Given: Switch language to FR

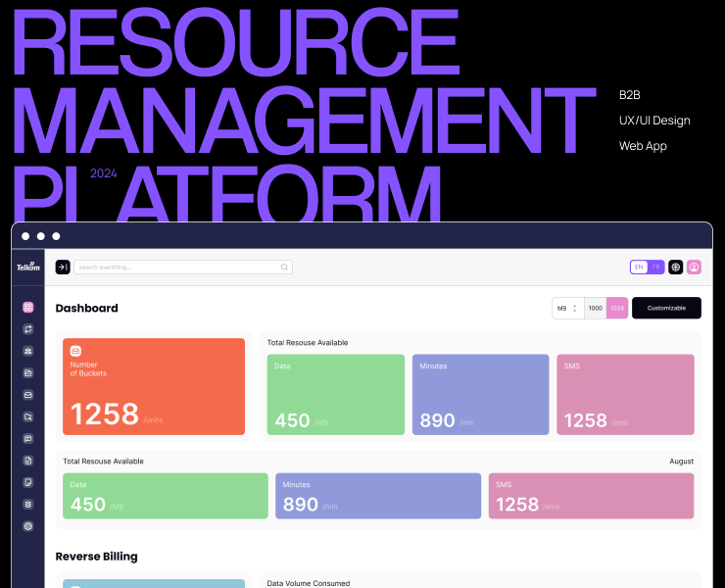Looking at the screenshot, I should tap(656, 267).
